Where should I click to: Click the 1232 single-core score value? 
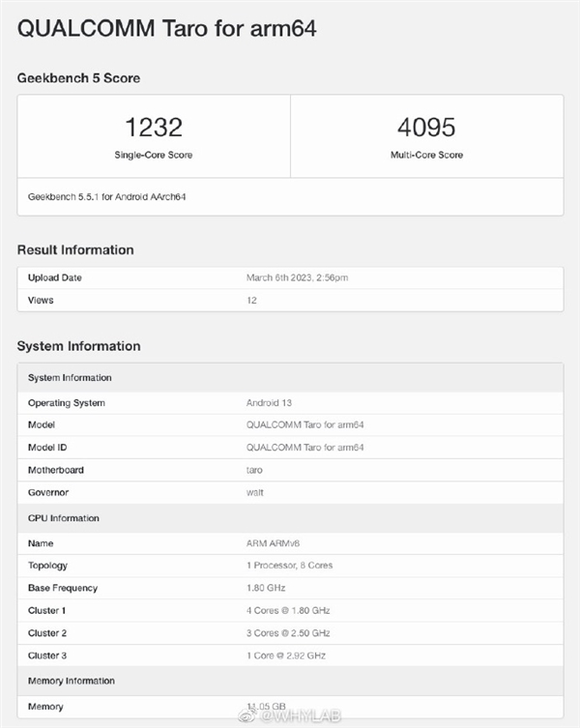tap(154, 128)
